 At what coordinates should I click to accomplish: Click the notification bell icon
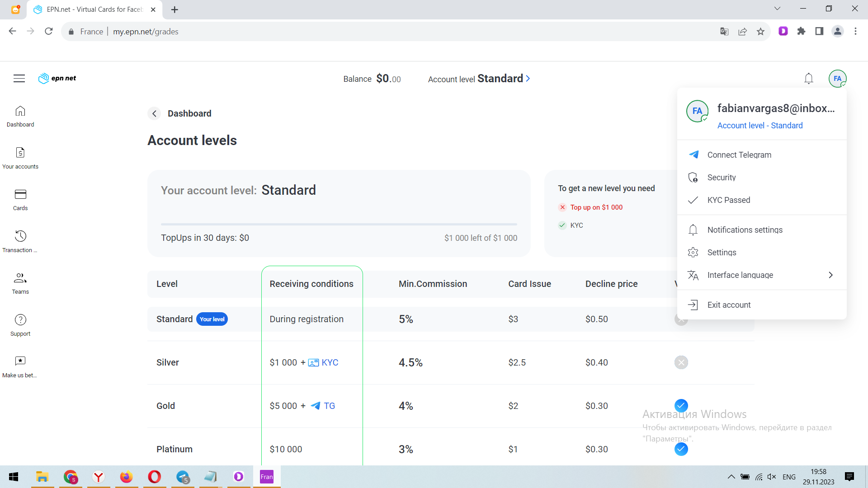[x=808, y=79]
